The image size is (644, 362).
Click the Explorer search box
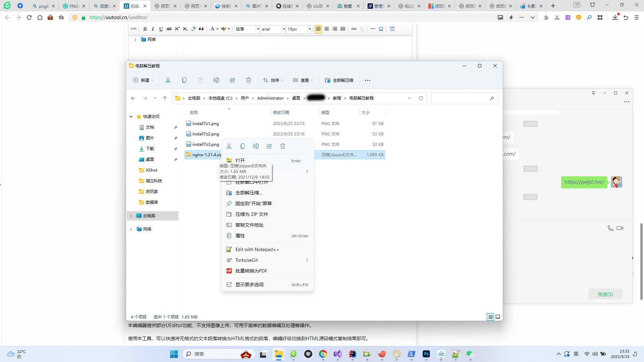[465, 98]
